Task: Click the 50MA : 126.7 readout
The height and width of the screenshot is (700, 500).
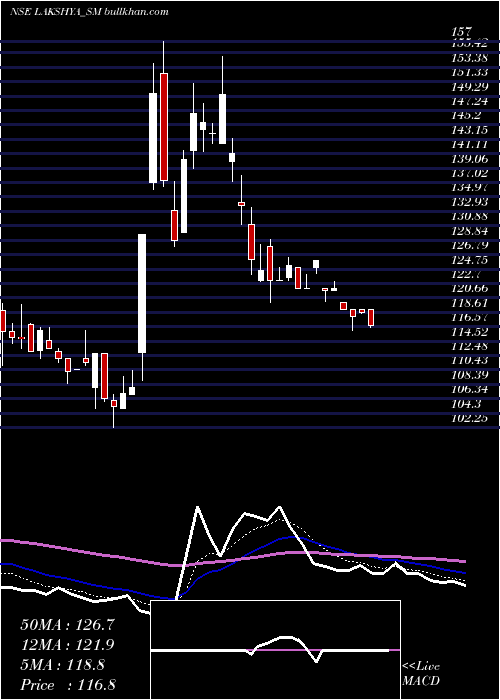Action: click(68, 625)
